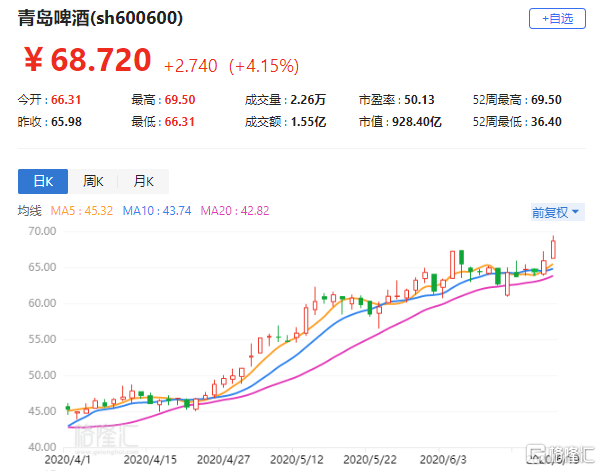Click previous close value 65.98
The width and height of the screenshot is (601, 471).
[x=66, y=122]
